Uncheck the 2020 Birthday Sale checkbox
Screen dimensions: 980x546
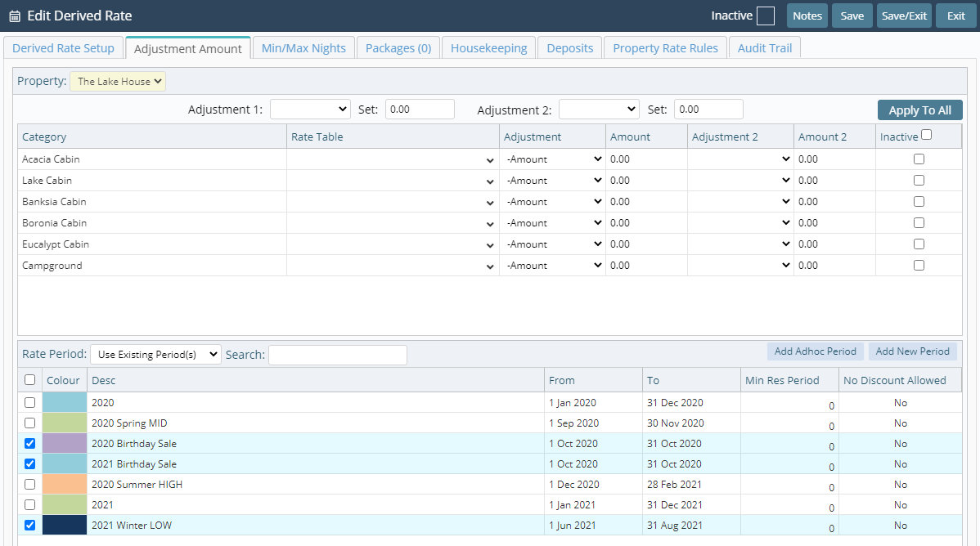click(29, 444)
